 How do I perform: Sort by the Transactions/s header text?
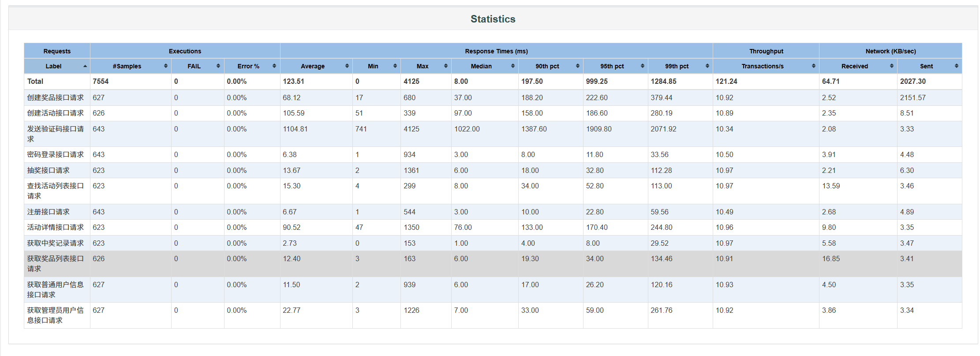(x=763, y=66)
